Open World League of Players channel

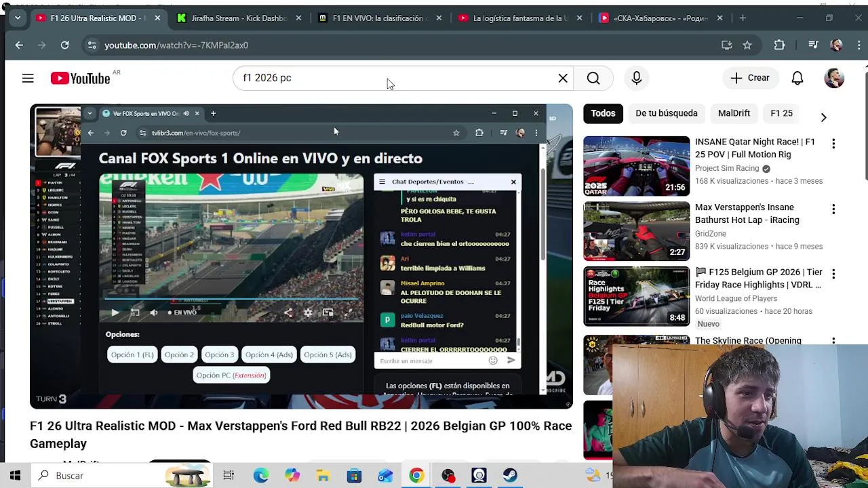[736, 298]
